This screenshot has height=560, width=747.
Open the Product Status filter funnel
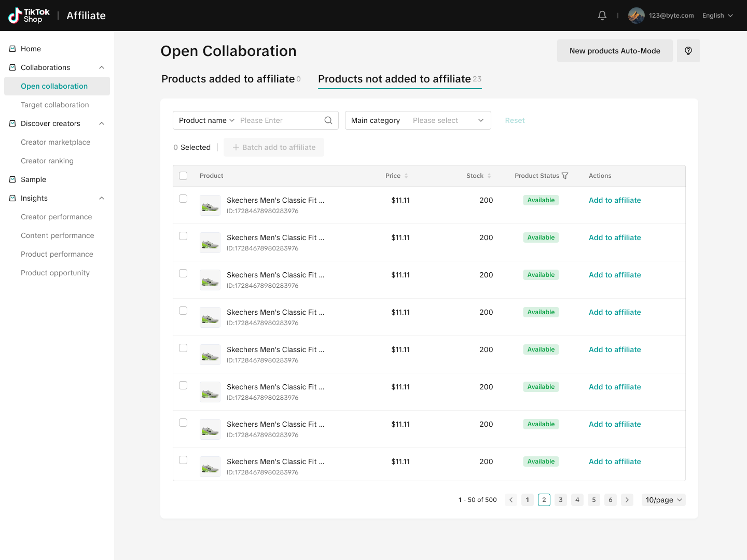pos(565,176)
